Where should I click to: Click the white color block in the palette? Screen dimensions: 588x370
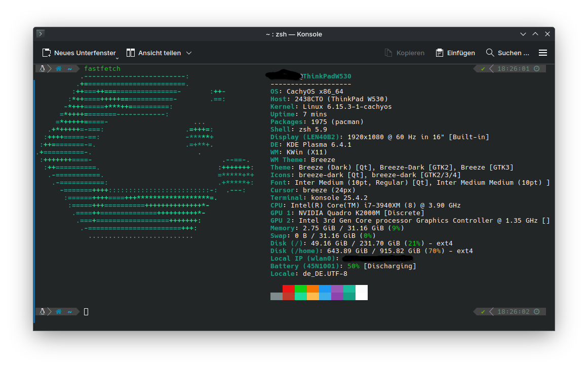[x=362, y=293]
